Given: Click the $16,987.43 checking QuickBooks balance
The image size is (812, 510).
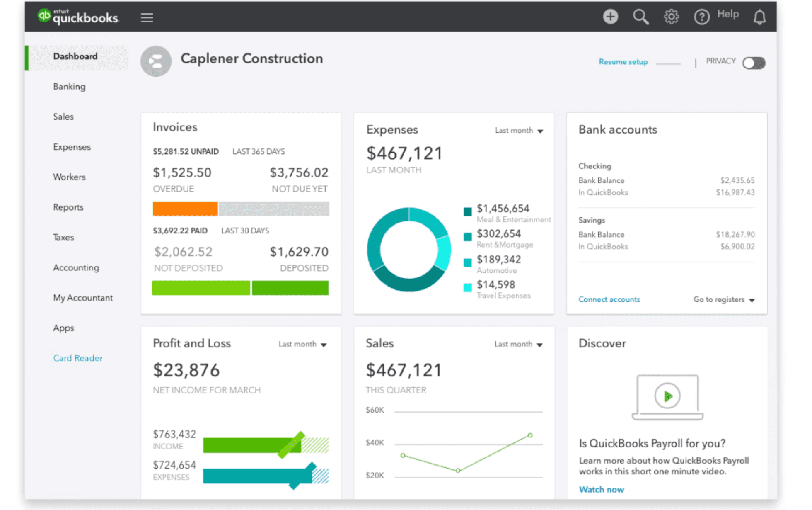Looking at the screenshot, I should point(735,192).
